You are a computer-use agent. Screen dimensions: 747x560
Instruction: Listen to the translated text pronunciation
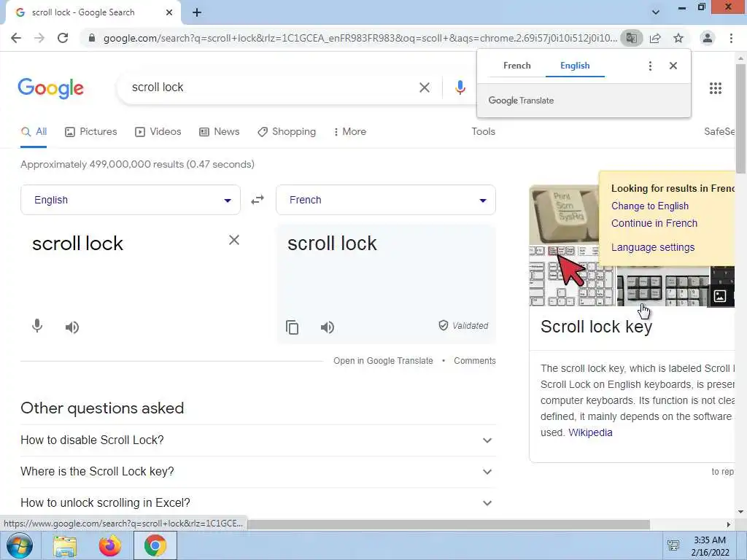(x=328, y=327)
